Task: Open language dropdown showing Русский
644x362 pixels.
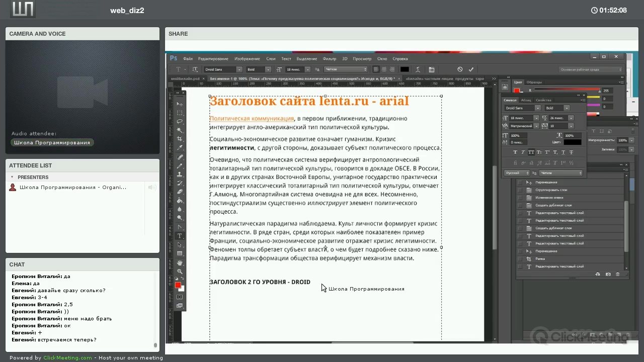Action: [517, 173]
